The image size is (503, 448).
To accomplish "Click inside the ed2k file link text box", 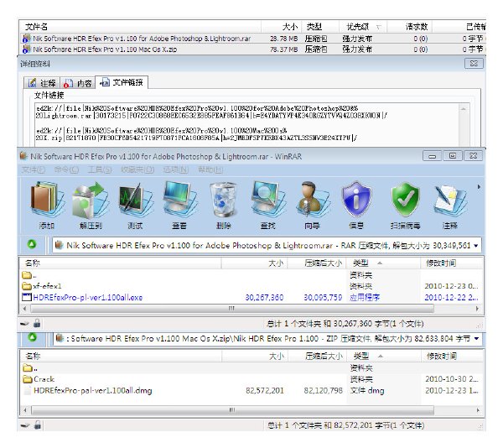I will tap(247, 124).
